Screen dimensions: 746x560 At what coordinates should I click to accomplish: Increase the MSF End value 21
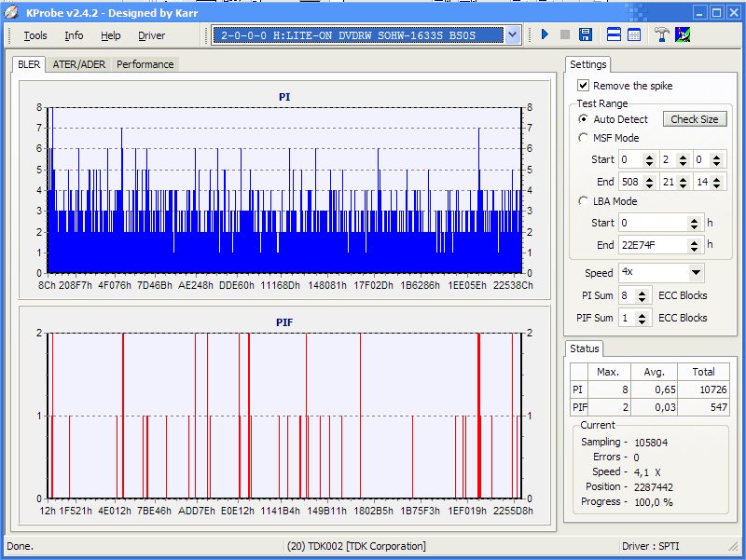pos(684,179)
